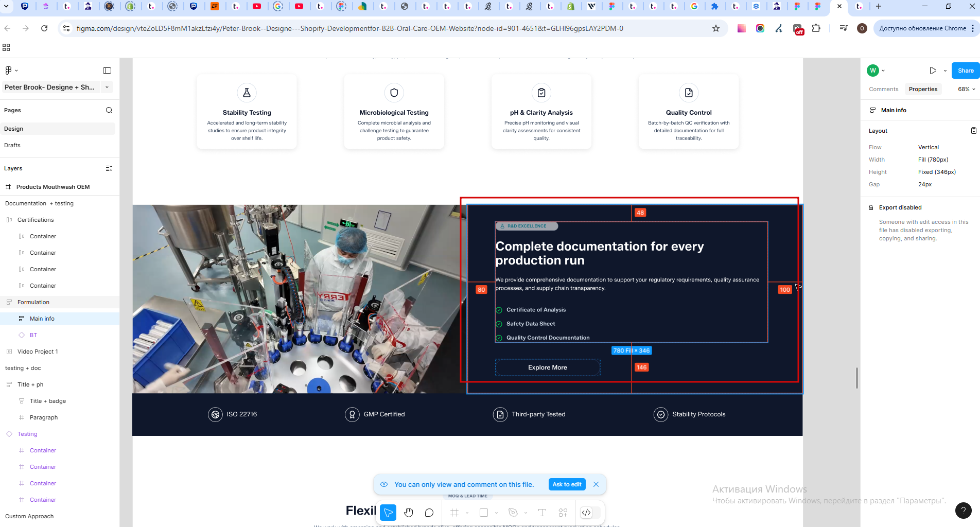This screenshot has height=527, width=980.
Task: Click the address bar URL field
Action: (x=391, y=28)
